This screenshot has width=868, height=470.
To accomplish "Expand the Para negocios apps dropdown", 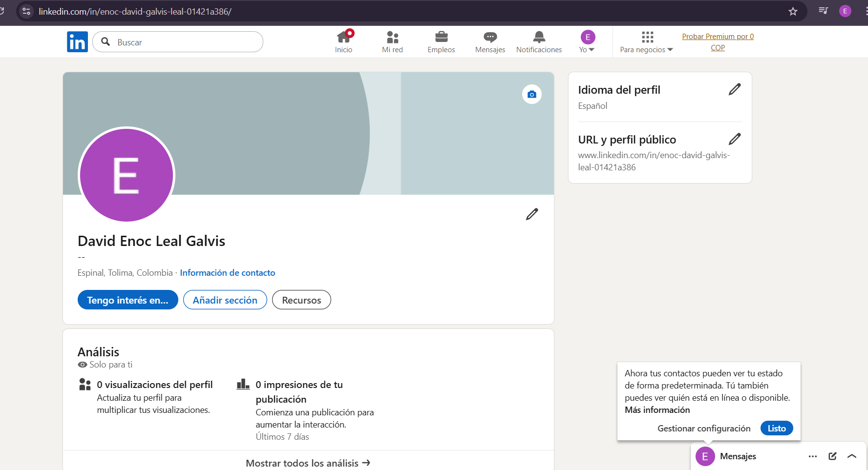I will coord(647,42).
